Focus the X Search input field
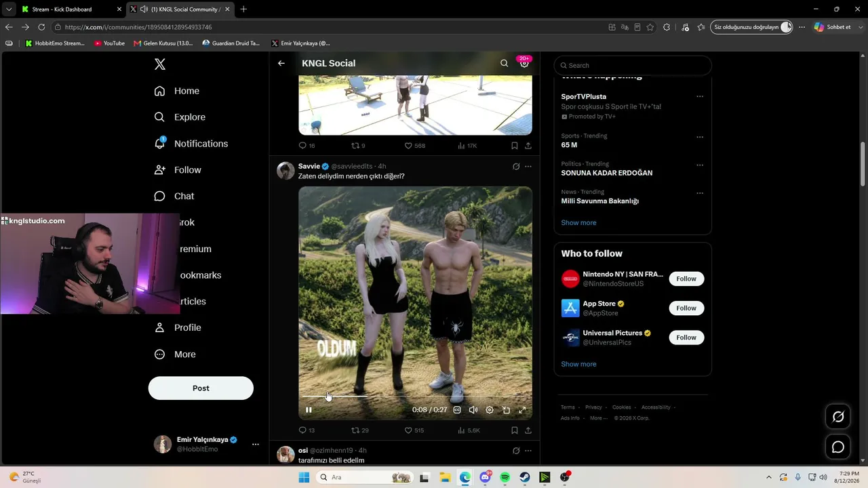868x488 pixels. point(633,66)
